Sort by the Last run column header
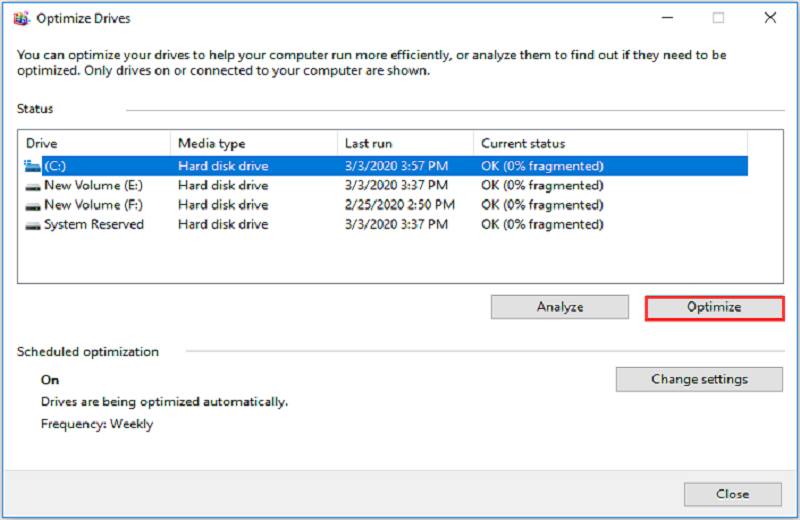Screen dimensions: 800x520 tap(403, 143)
